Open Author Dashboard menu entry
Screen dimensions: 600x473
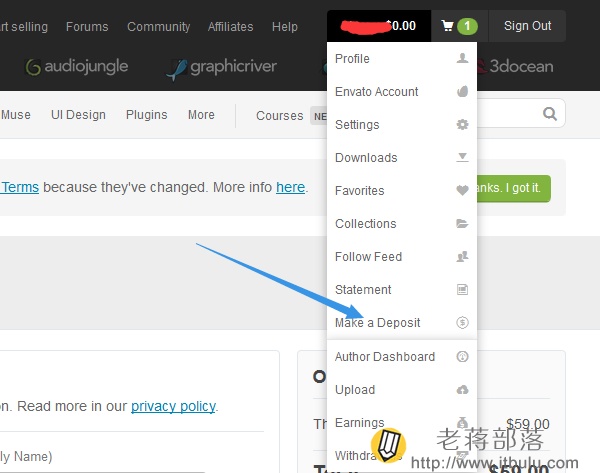pos(402,357)
